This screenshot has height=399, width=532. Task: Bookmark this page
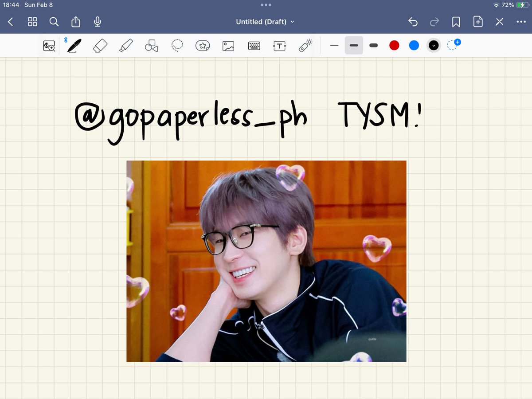(x=456, y=22)
